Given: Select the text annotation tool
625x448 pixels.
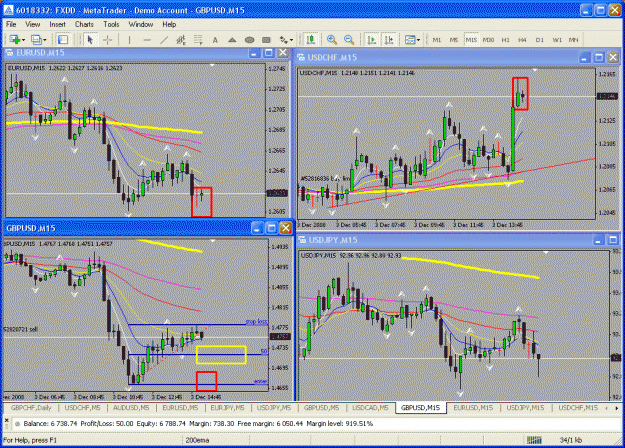Looking at the screenshot, I should coord(215,39).
